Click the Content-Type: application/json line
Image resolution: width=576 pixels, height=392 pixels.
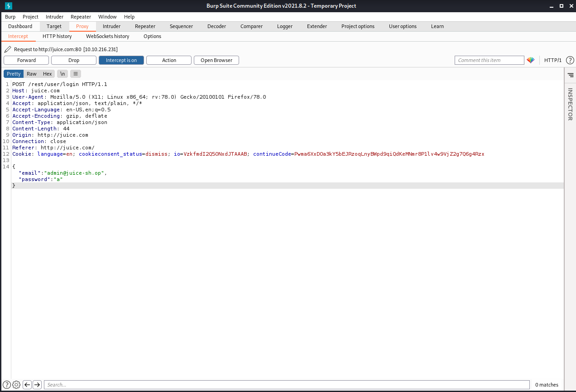[60, 122]
